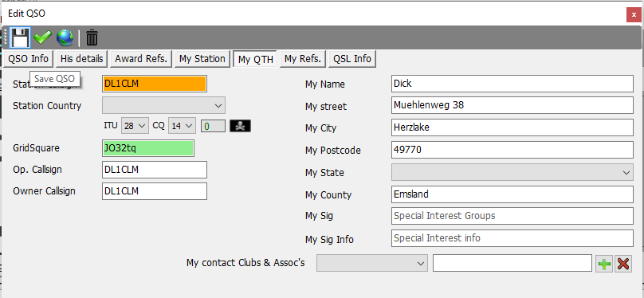
Task: Click the toolbar drag grip handle
Action: [6, 37]
